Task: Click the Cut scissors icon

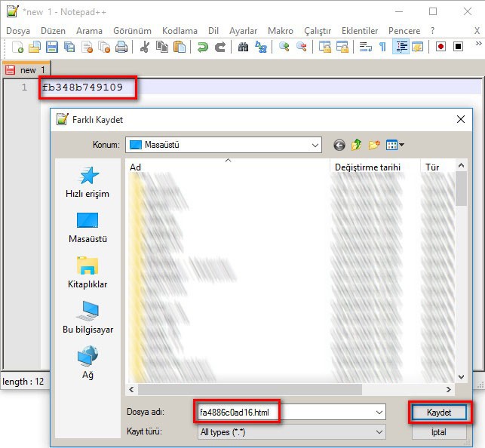Action: pos(145,47)
